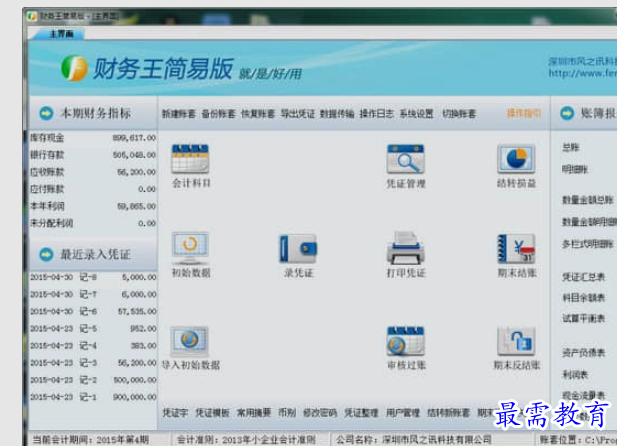Viewport: 617px width, 446px height.
Task: Select voucher 记-8 dated 2015-04-30
Action: (93, 277)
